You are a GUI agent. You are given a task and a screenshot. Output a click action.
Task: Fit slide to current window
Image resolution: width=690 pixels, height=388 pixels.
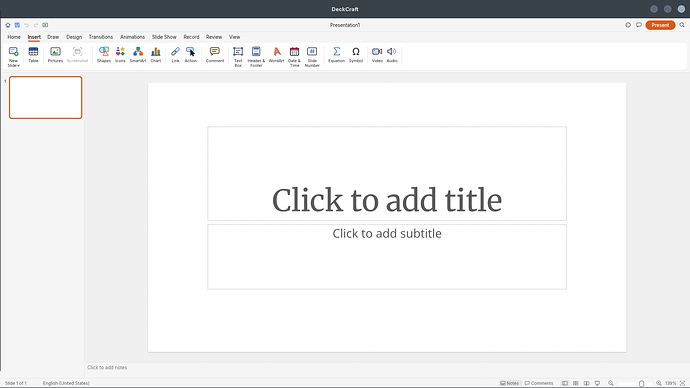[683, 383]
